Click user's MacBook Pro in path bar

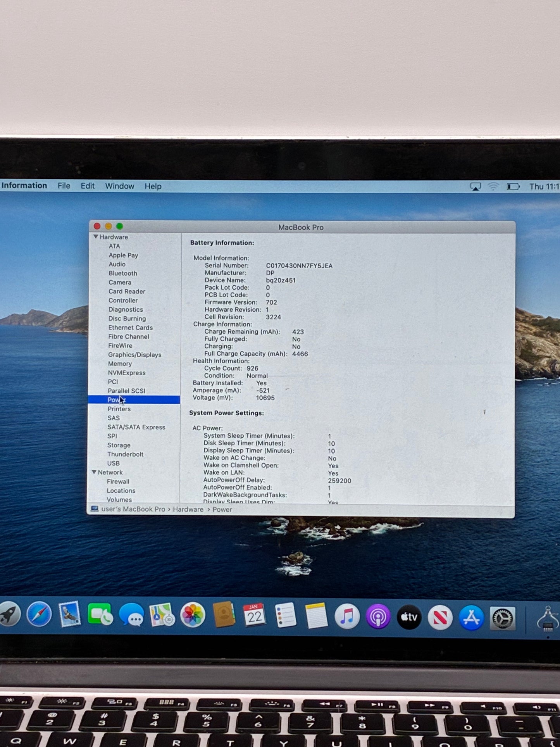(x=133, y=509)
